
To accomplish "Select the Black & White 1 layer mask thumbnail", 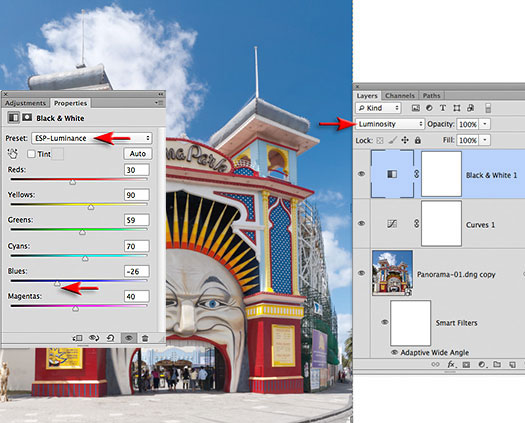I will pos(441,173).
